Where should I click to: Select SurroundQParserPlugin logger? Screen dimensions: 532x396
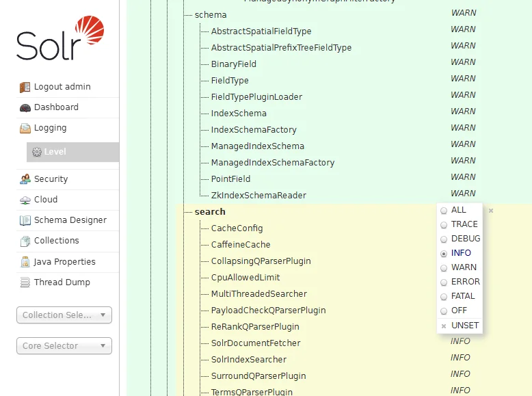258,376
